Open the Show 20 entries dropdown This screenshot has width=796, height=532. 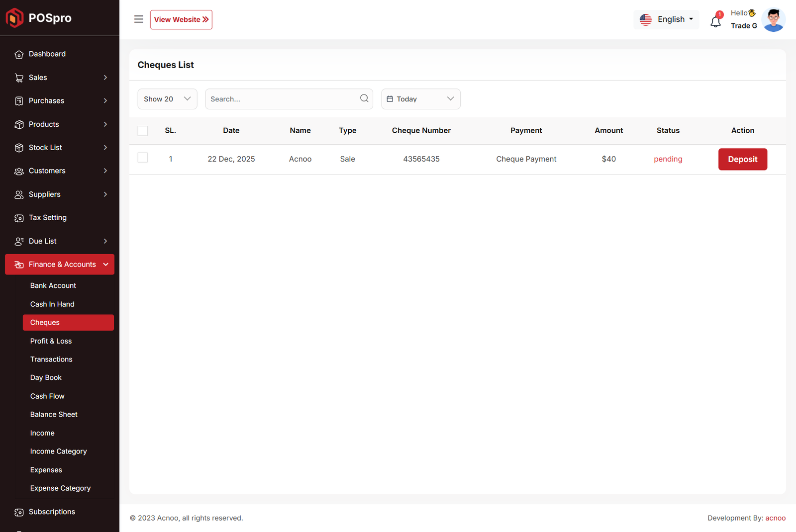click(x=167, y=99)
